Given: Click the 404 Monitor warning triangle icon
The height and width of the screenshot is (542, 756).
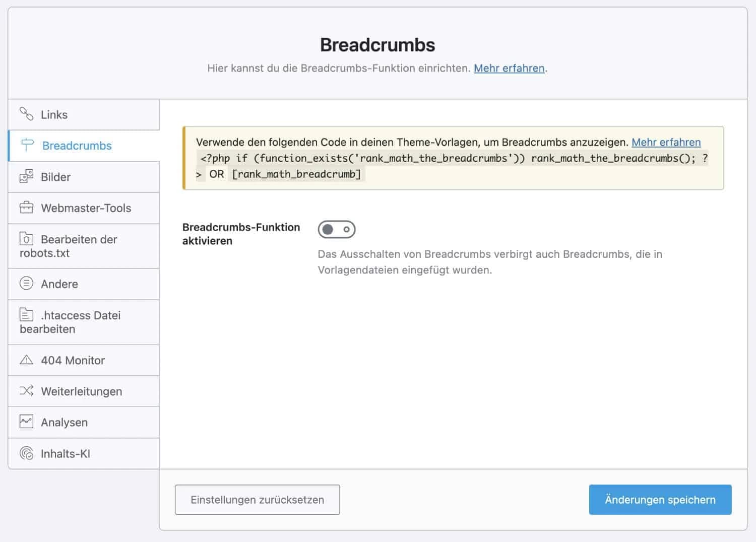Looking at the screenshot, I should pos(26,360).
